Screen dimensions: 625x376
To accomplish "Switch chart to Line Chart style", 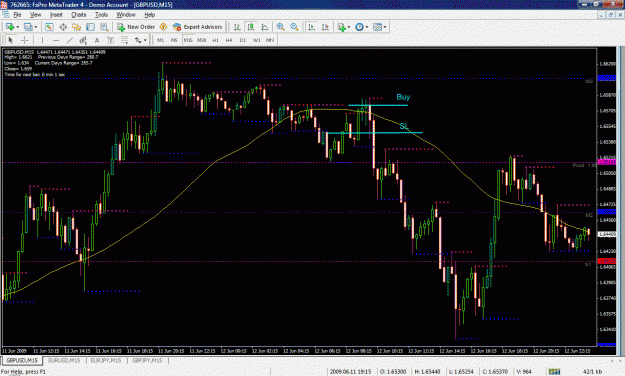I will (265, 27).
